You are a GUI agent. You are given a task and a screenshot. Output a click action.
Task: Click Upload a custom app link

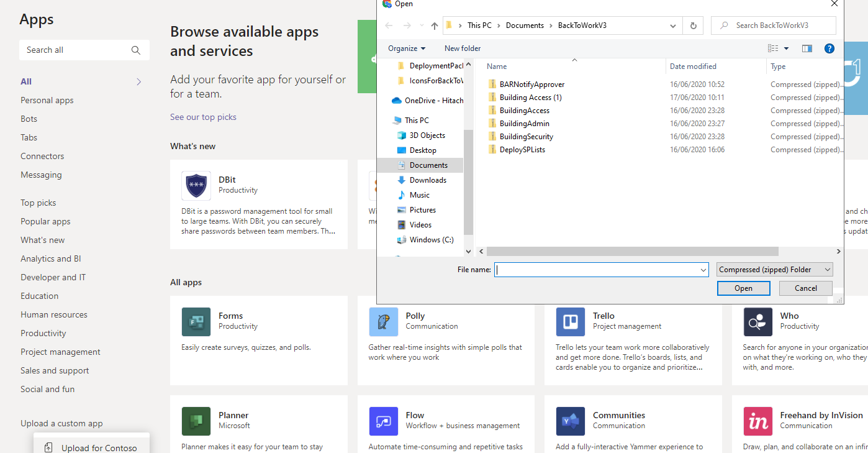pos(61,423)
